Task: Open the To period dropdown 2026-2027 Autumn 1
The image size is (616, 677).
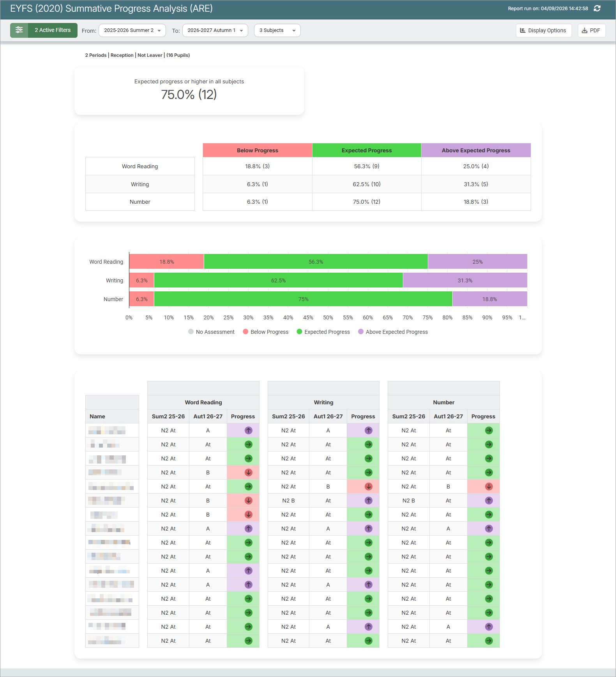Action: [x=215, y=30]
